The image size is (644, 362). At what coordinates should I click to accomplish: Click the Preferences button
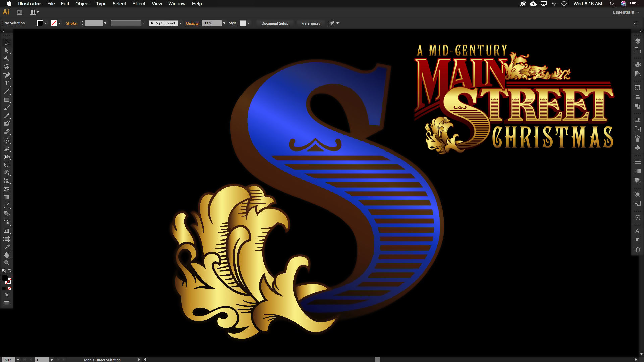[310, 23]
